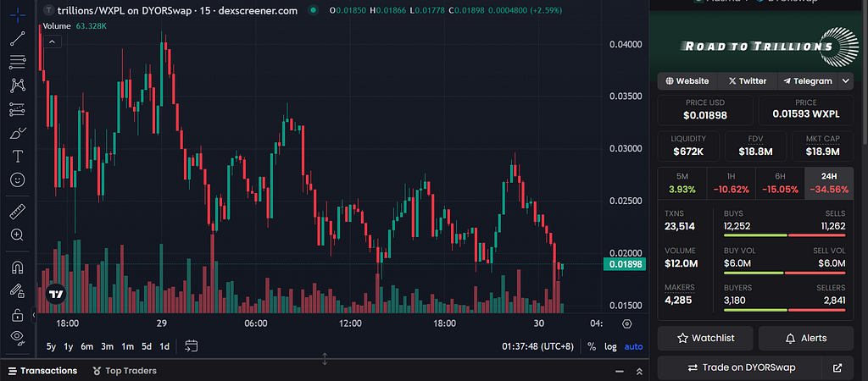Open timezone menu showing UTC+8
The width and height of the screenshot is (868, 381).
coord(537,347)
